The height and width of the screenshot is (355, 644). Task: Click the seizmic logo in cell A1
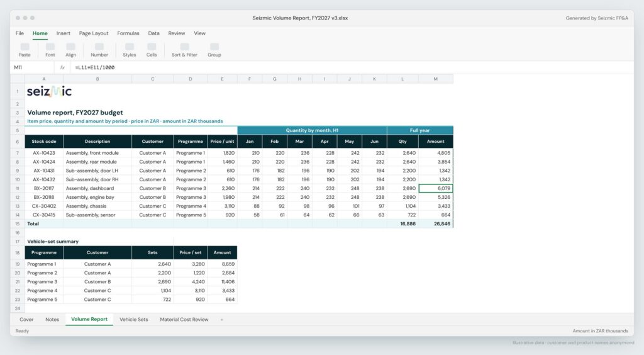[x=49, y=91]
